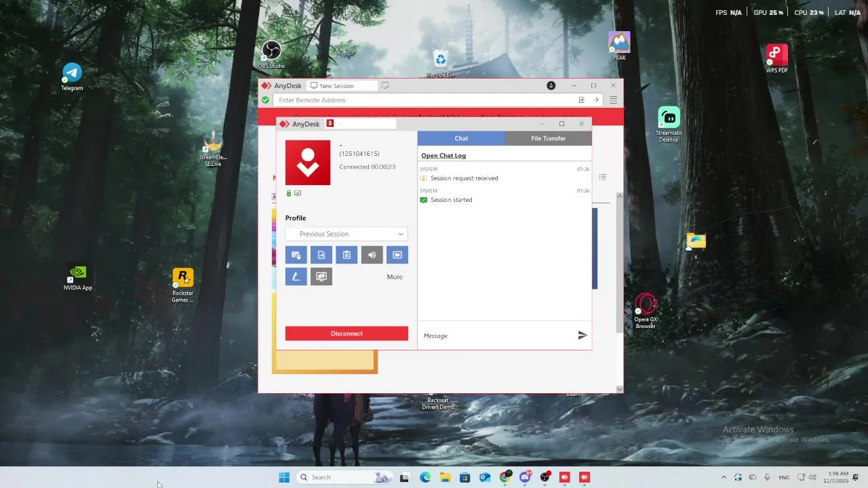Toggle the gray privacy screen permission
The image size is (868, 488).
[321, 277]
